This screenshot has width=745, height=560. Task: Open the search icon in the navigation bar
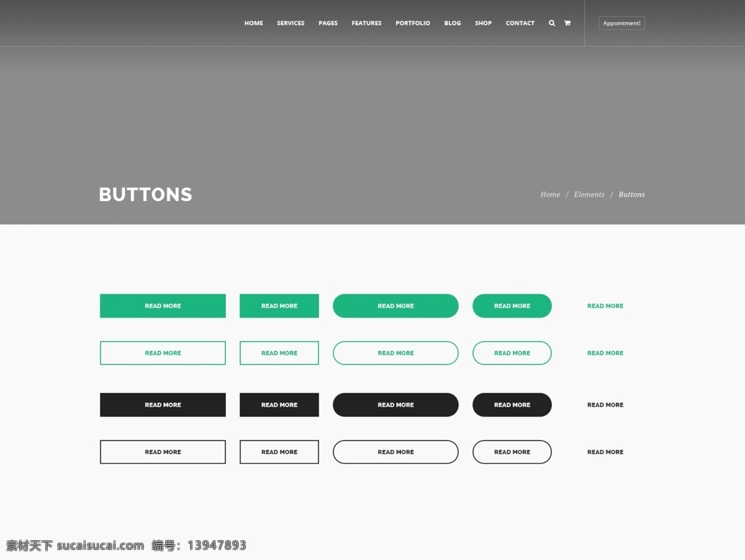(552, 23)
